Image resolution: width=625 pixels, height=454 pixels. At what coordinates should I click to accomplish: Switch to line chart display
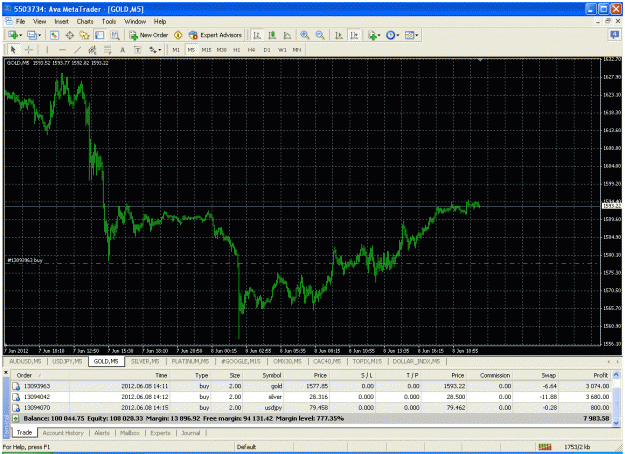point(287,35)
